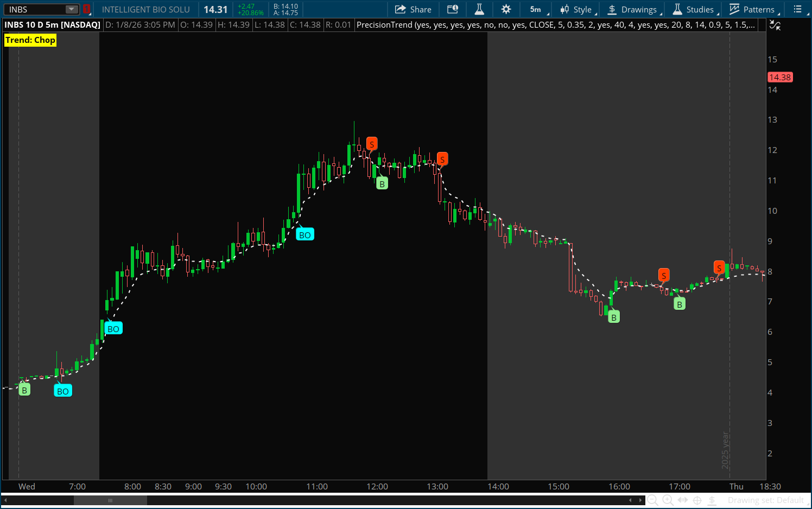Click the horizontal scrollbar thumb
The height and width of the screenshot is (509, 812).
(x=110, y=500)
